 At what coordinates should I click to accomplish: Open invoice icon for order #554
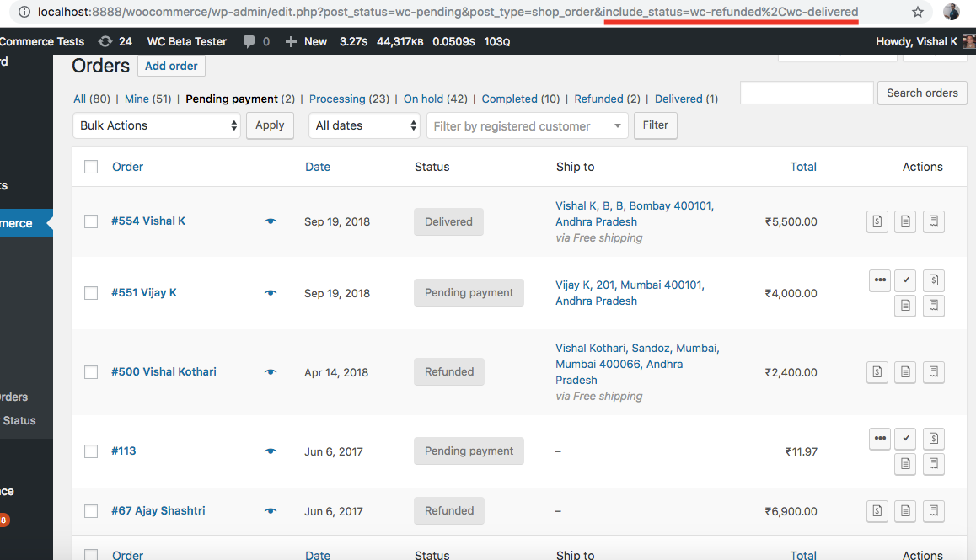coord(877,221)
